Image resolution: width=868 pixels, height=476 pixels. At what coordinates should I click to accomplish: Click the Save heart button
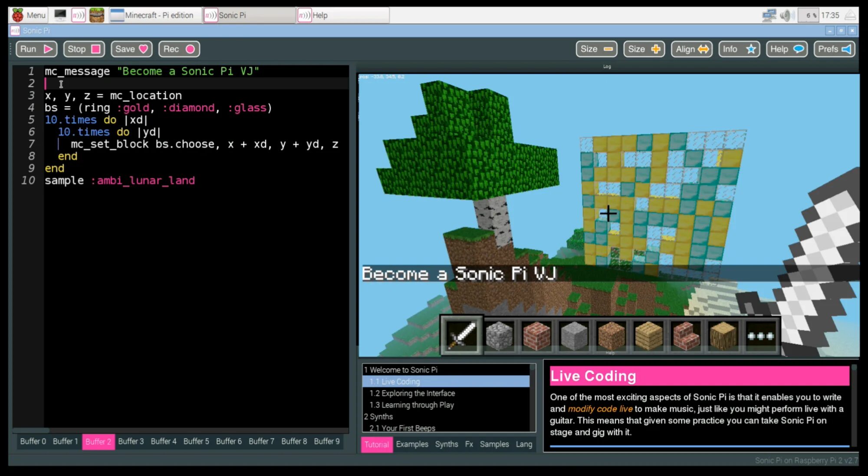tap(131, 49)
